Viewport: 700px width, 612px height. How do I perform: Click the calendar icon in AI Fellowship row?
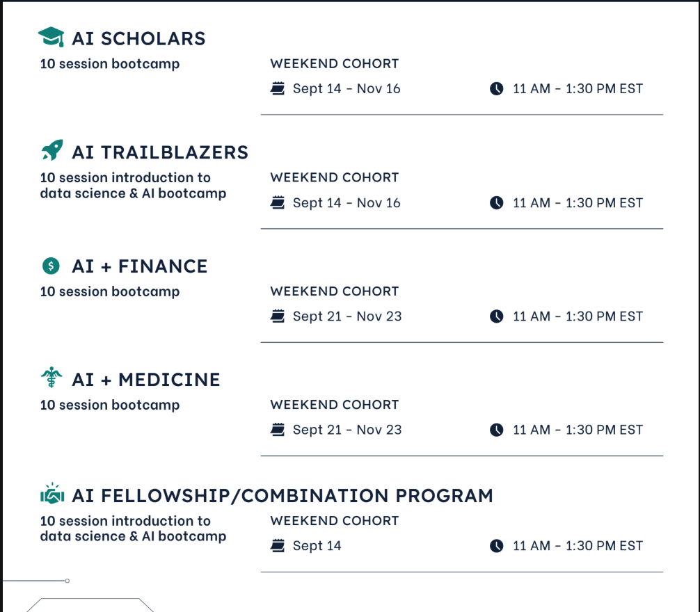point(278,546)
